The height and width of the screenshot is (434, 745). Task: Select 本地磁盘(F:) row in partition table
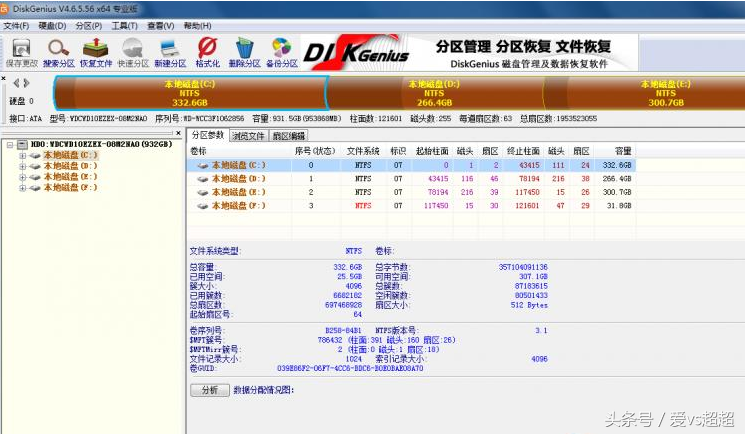click(411, 206)
